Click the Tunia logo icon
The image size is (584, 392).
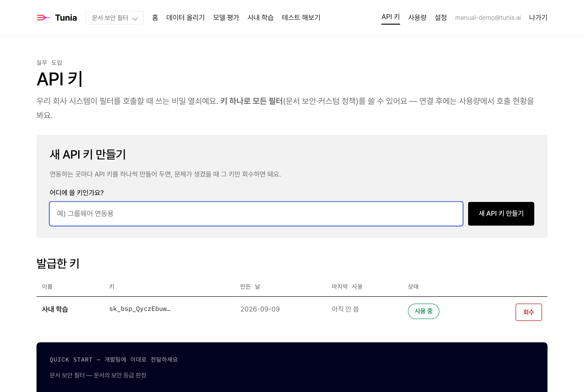point(43,18)
